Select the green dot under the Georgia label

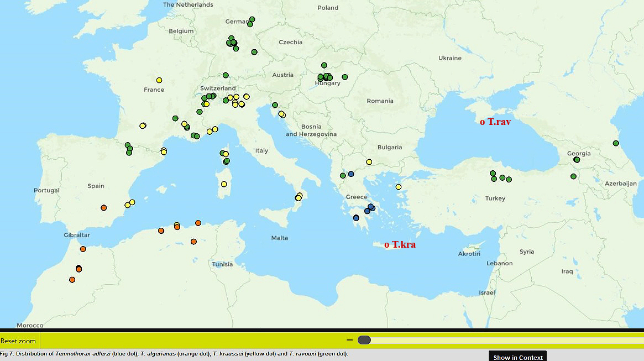[577, 160]
